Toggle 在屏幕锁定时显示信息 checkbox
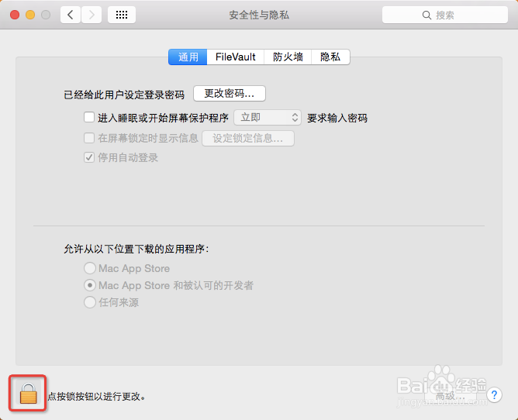The height and width of the screenshot is (420, 518). click(x=89, y=138)
